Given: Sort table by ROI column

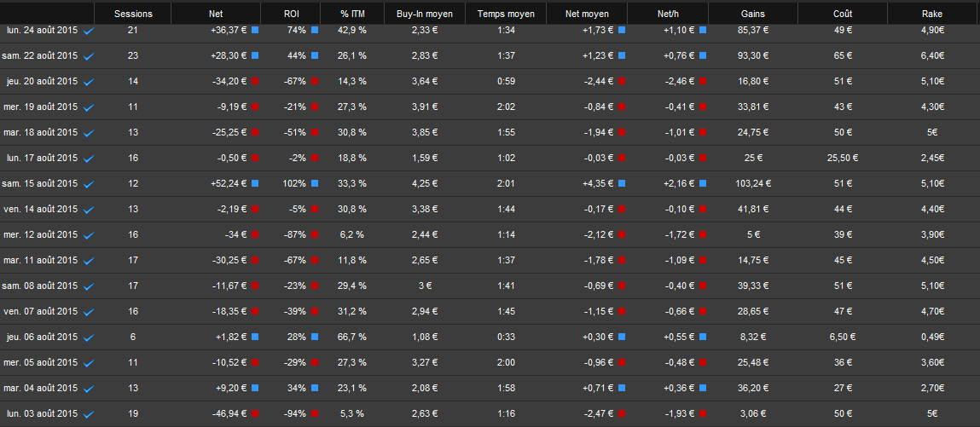Looking at the screenshot, I should click(x=293, y=14).
